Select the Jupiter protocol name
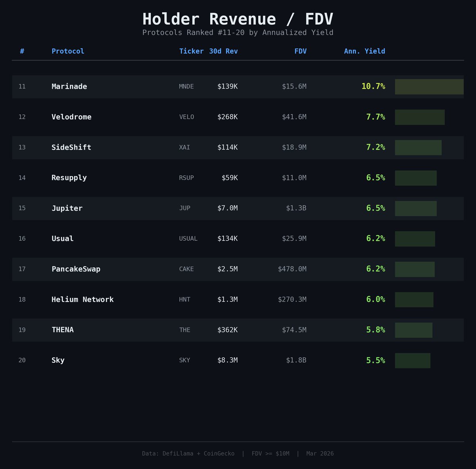Image resolution: width=476 pixels, height=469 pixels. click(x=67, y=208)
